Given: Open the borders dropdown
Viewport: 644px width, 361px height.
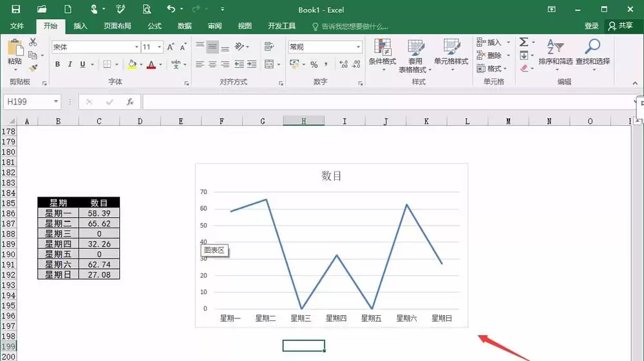Looking at the screenshot, I should (x=117, y=64).
